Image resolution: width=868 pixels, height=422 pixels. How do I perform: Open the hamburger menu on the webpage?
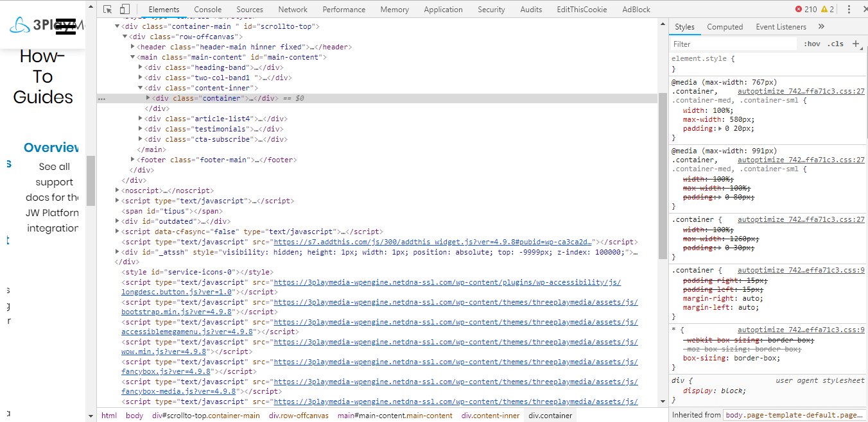[66, 26]
